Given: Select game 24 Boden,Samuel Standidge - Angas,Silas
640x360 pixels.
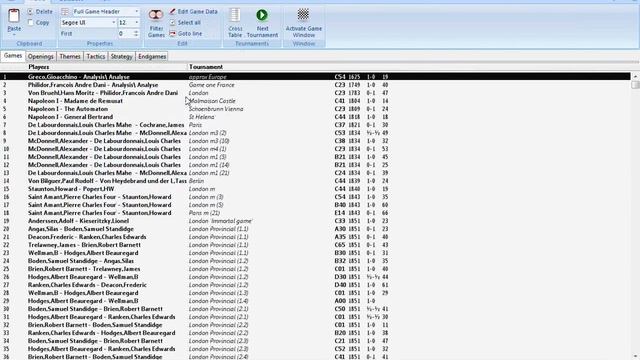Looking at the screenshot, I should 316,261.
